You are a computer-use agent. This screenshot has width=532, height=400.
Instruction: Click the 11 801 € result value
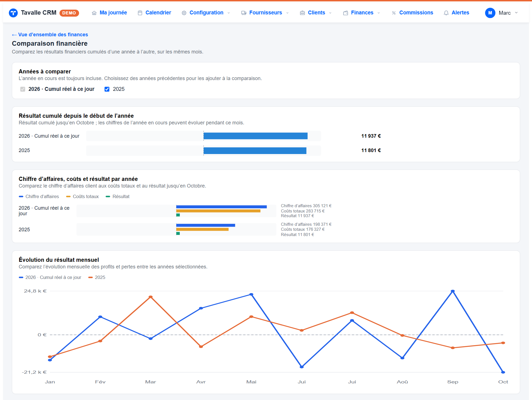(371, 150)
